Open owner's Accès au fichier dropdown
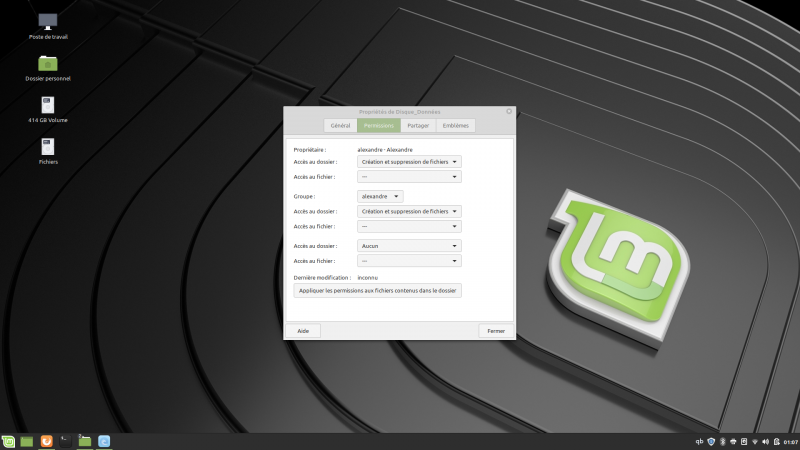Viewport: 800px width, 450px height. click(409, 177)
